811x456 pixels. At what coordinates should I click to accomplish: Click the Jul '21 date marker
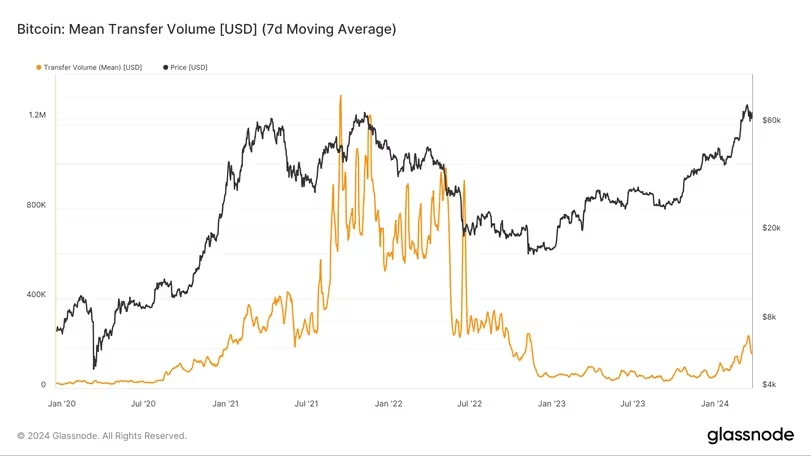[x=307, y=403]
